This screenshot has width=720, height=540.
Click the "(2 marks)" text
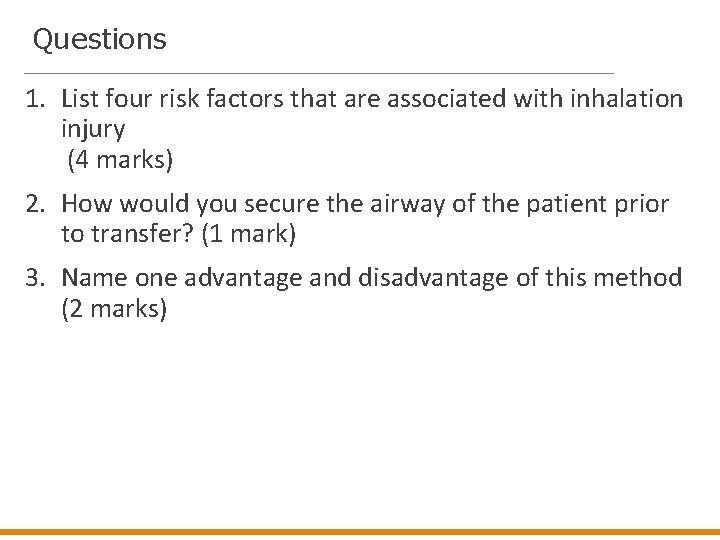[114, 310]
